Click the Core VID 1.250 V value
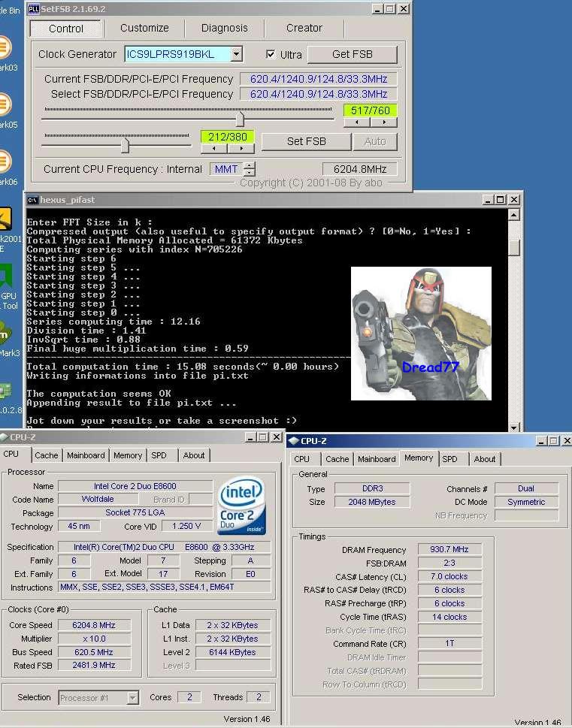Viewport: 572px width, 728px height. [x=186, y=526]
